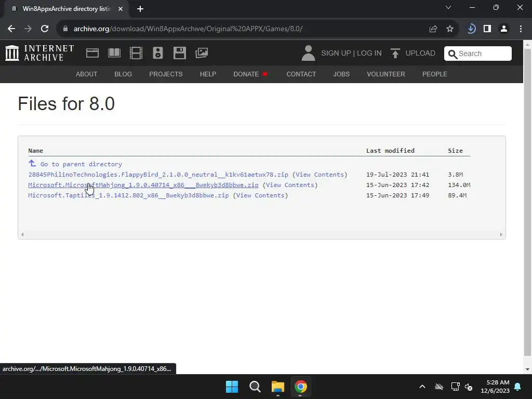
Task: Open File Explorer from taskbar
Action: pos(277,387)
